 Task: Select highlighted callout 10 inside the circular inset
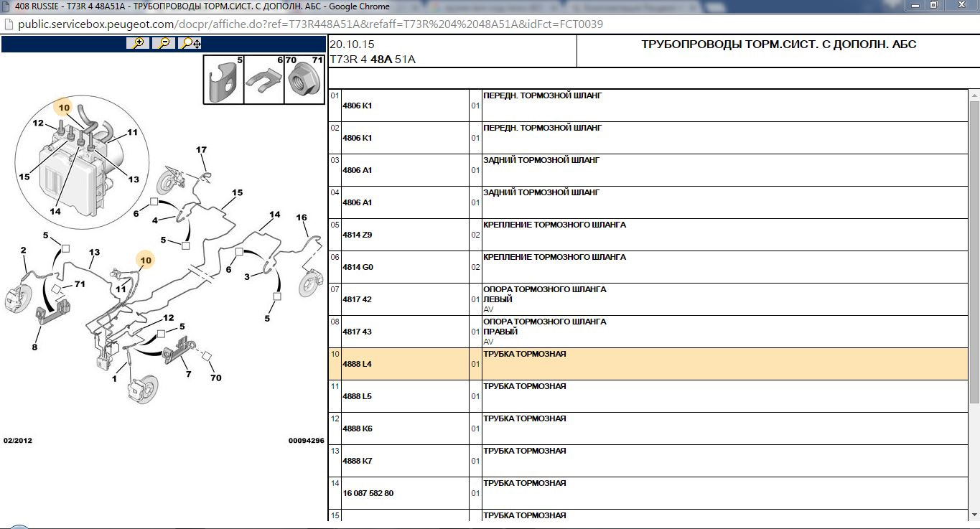pos(64,108)
